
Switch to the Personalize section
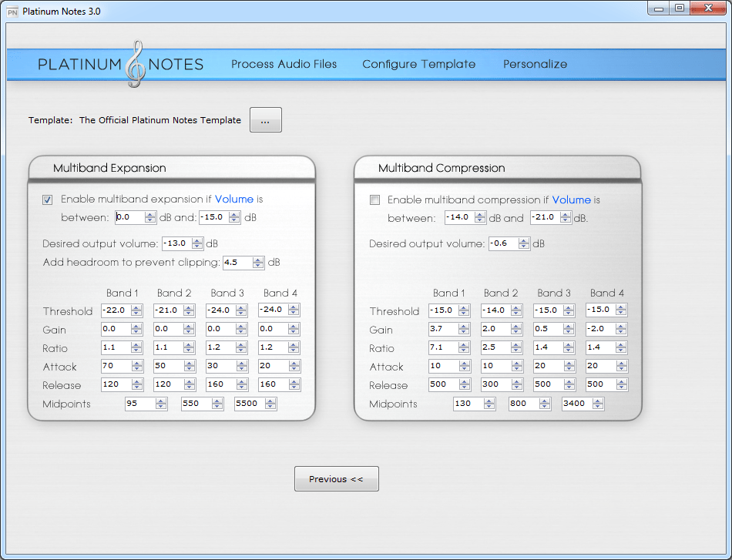(535, 65)
